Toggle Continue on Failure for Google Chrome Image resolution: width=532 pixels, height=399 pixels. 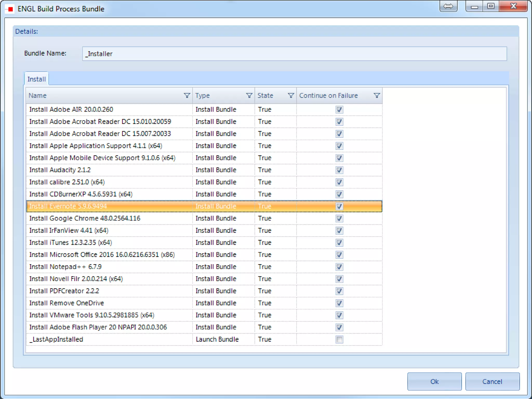click(339, 218)
